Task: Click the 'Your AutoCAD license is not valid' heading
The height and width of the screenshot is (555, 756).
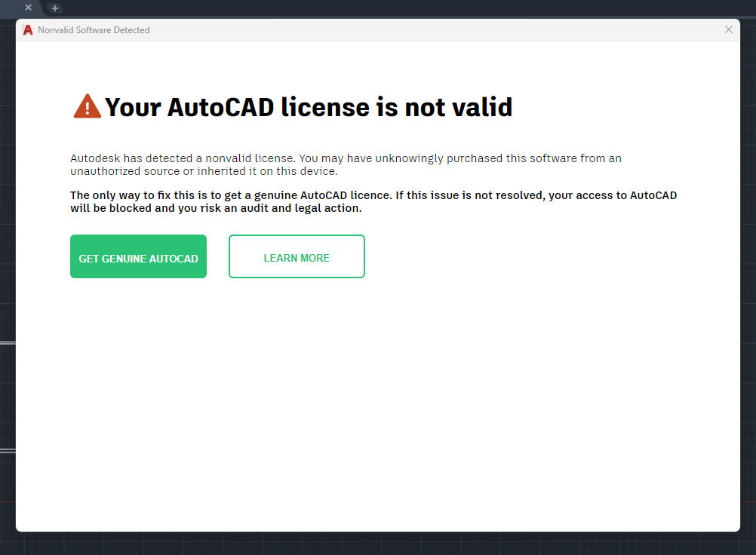Action: point(308,107)
